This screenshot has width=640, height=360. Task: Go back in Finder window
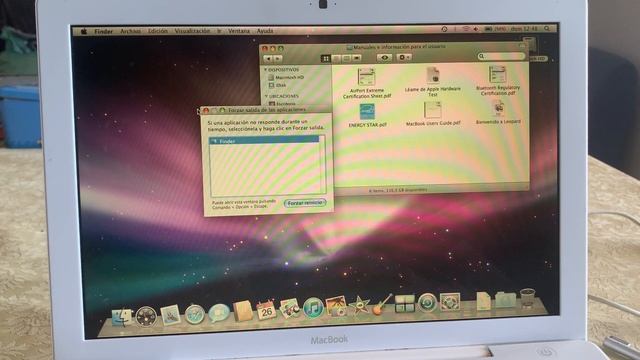click(269, 59)
